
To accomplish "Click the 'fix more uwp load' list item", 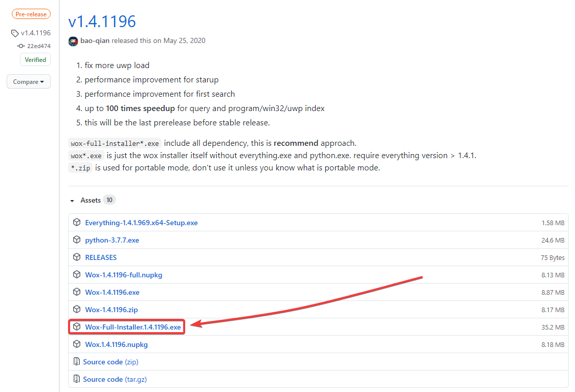I will click(117, 66).
